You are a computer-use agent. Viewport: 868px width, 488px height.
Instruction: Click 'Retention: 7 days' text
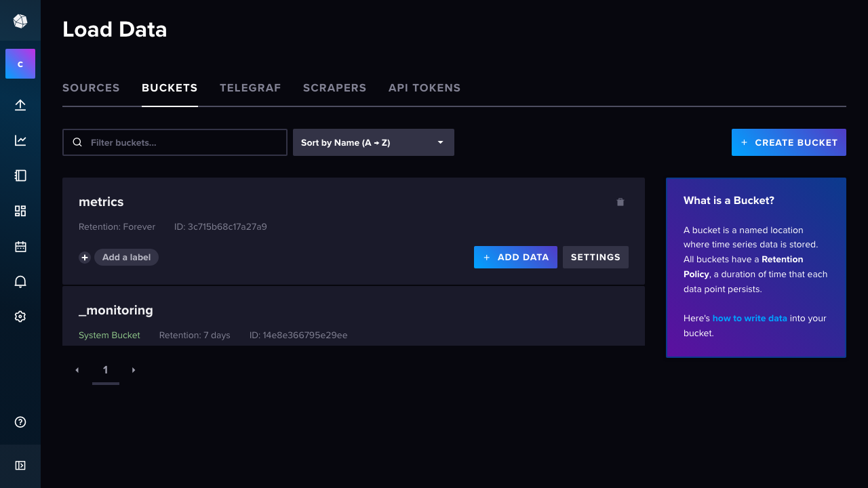tap(195, 335)
